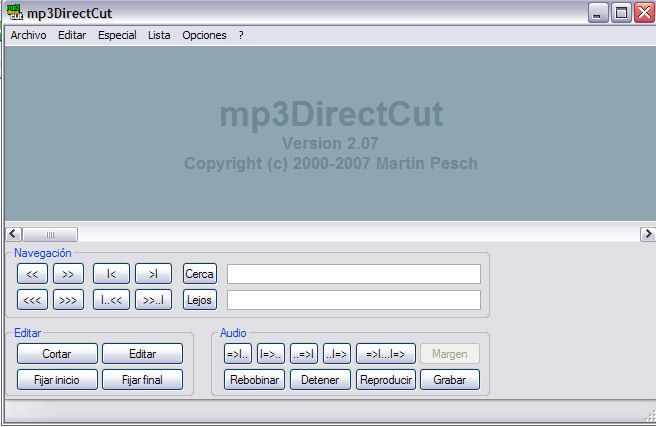Image resolution: width=656 pixels, height=427 pixels.
Task: Zoom in with the Cerca button
Action: [200, 274]
